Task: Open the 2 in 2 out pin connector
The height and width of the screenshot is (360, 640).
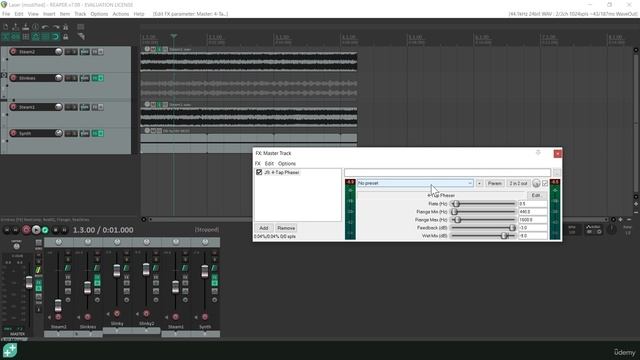Action: pos(518,183)
